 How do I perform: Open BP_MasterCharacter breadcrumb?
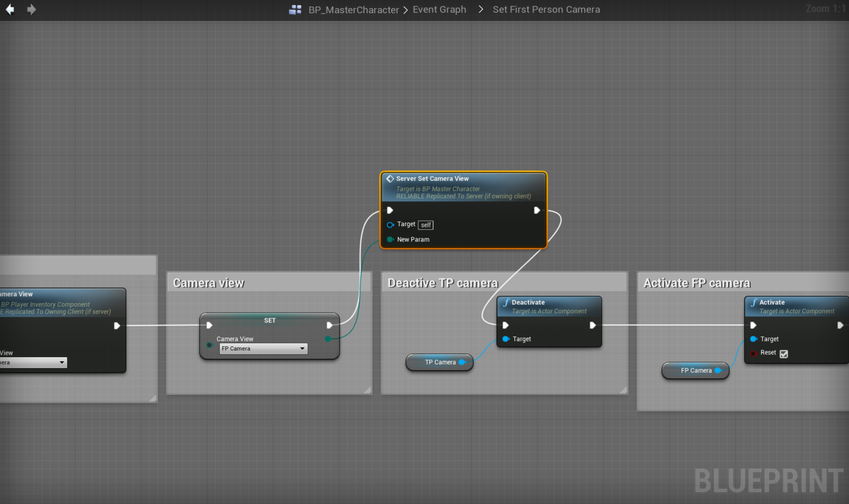[353, 10]
